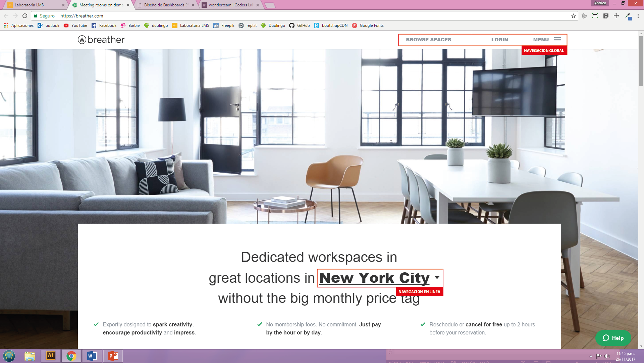Viewport: 644px width, 363px height.
Task: Open GitHub bookmark in bookmarks bar
Action: [x=300, y=26]
